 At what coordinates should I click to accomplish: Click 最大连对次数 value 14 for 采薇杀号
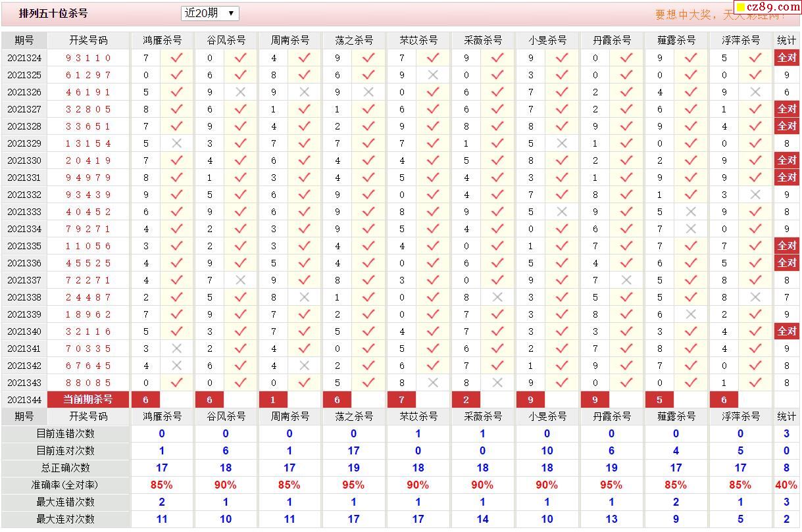(x=482, y=520)
